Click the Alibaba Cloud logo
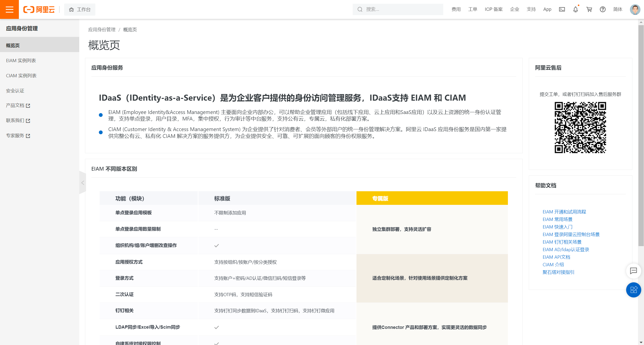 pyautogui.click(x=39, y=9)
